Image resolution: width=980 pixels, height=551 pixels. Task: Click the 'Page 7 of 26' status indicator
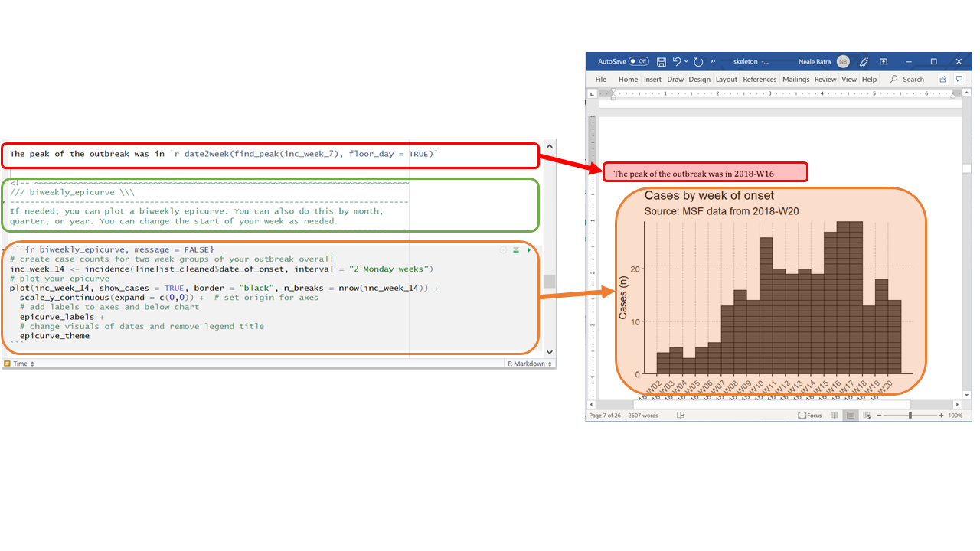[606, 416]
